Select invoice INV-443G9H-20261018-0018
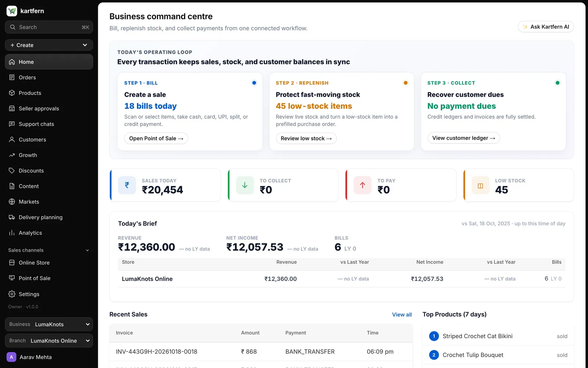The width and height of the screenshot is (588, 368). tap(157, 352)
